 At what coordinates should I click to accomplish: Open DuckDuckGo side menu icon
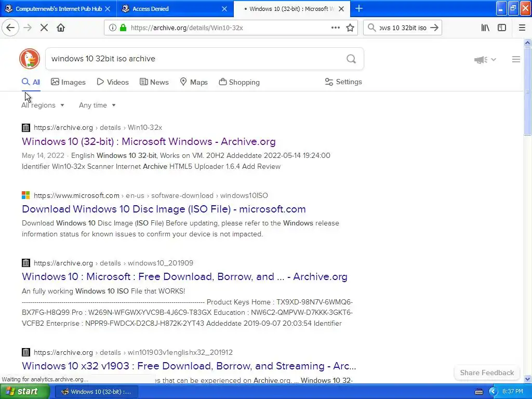point(516,59)
